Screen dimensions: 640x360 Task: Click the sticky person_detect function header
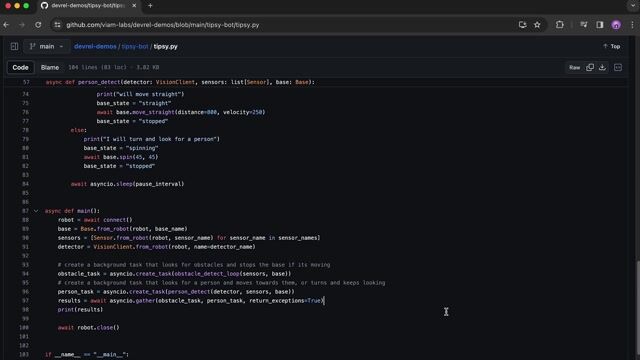pyautogui.click(x=180, y=82)
